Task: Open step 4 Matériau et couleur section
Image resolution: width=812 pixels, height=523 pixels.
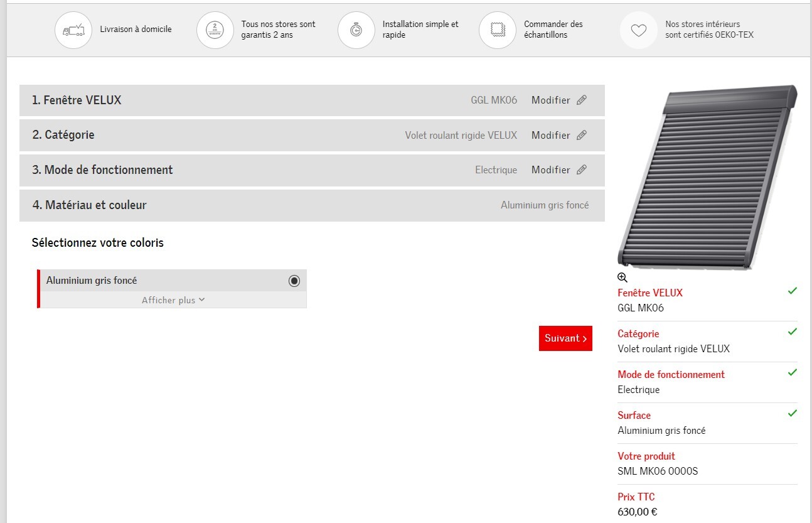Action: tap(312, 205)
